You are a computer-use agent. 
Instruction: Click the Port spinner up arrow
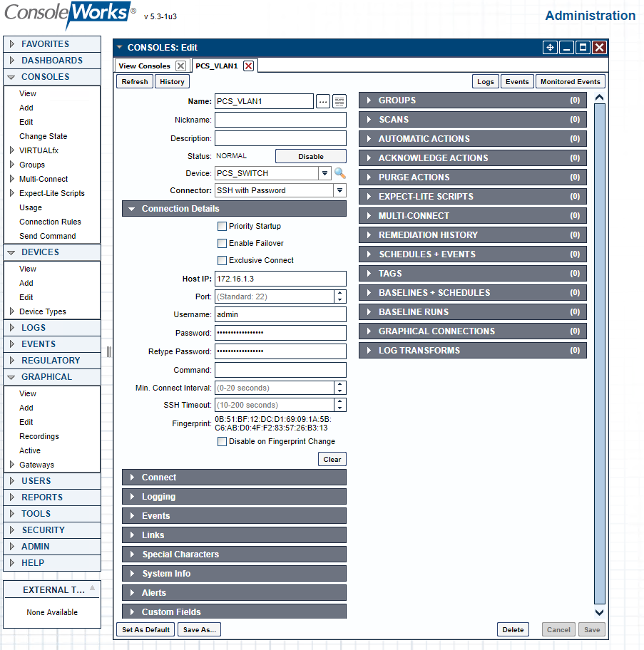point(341,293)
